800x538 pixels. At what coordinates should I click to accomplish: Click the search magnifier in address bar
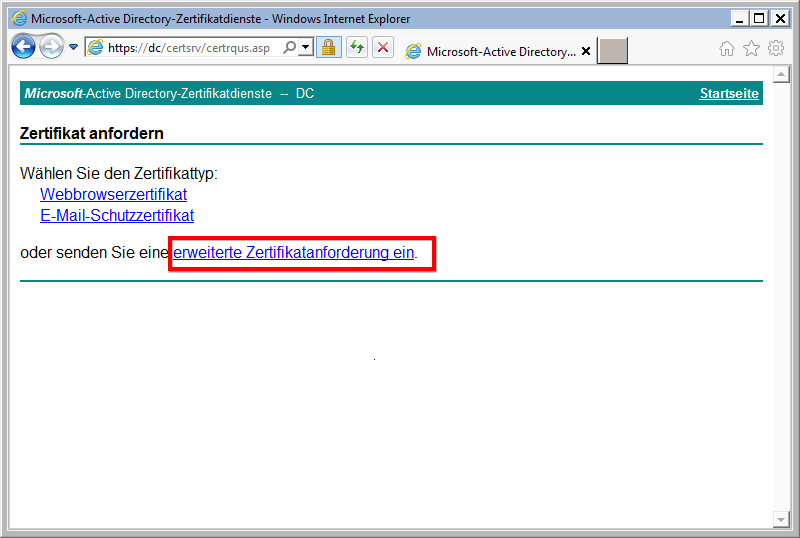coord(290,47)
